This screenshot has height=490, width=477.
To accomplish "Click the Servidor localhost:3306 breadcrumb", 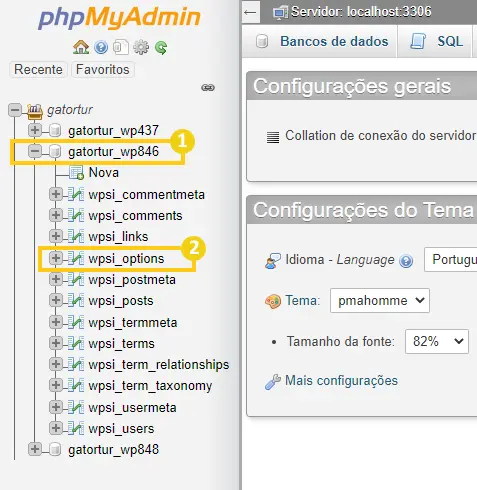I will pos(361,12).
